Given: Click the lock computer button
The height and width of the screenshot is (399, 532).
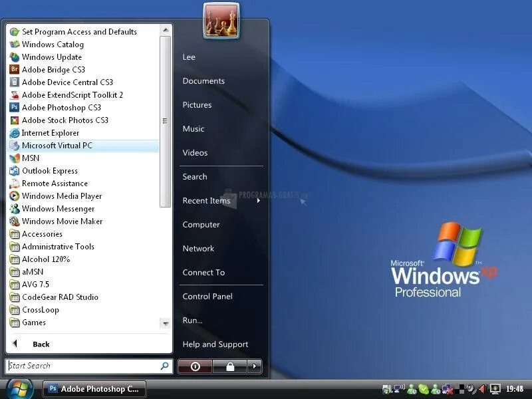Looking at the screenshot, I should tap(230, 366).
